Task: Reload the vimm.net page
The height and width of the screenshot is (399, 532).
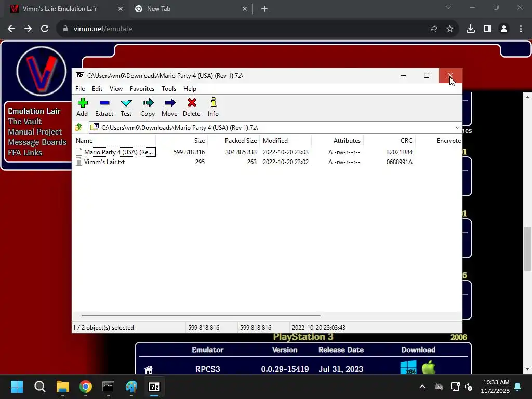Action: [45, 29]
